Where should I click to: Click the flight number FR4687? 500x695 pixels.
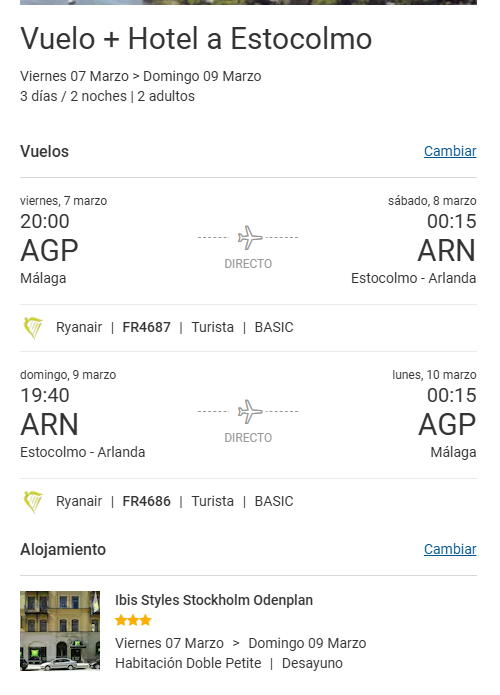[x=146, y=328]
